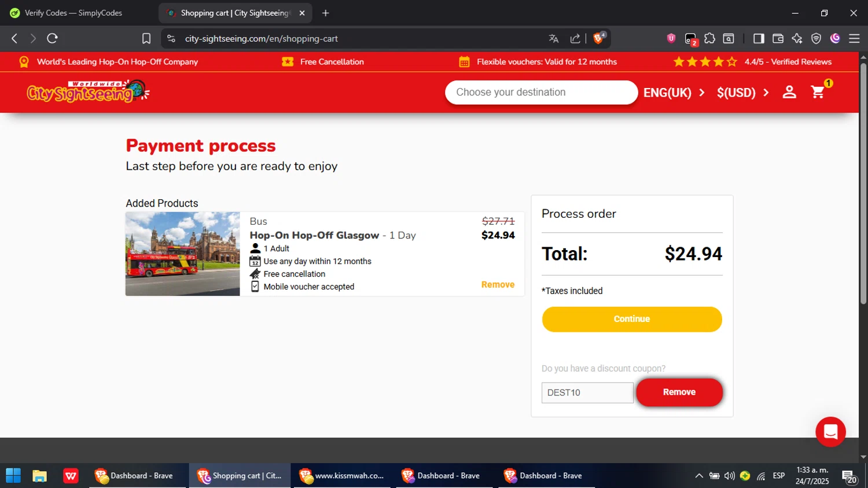The width and height of the screenshot is (868, 488).
Task: Open the taskbar clock and date
Action: 812,476
